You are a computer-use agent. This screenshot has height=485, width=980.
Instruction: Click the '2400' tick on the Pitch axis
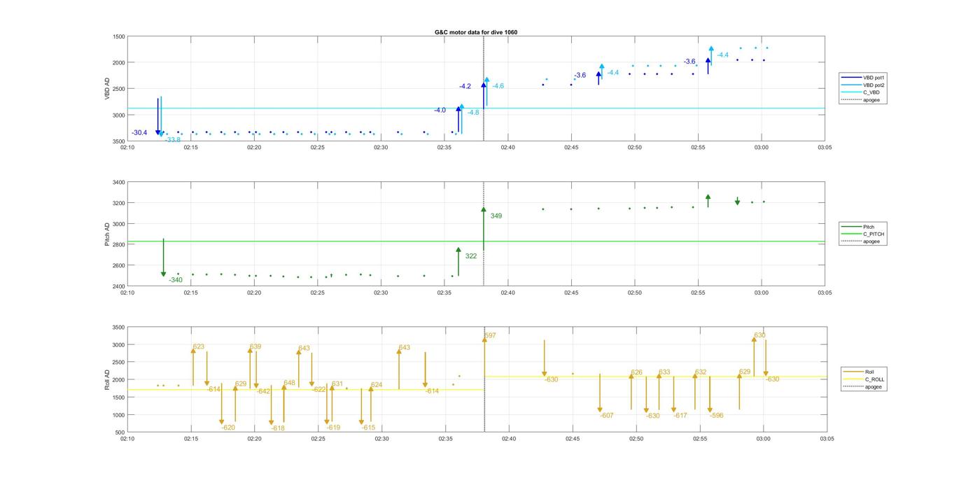(x=119, y=286)
